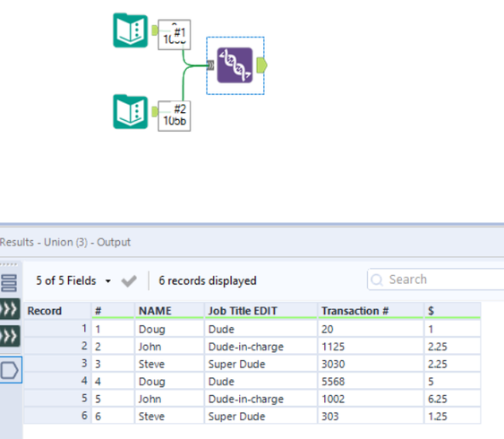Click the Transaction # column header
The image size is (504, 439).
coord(371,311)
